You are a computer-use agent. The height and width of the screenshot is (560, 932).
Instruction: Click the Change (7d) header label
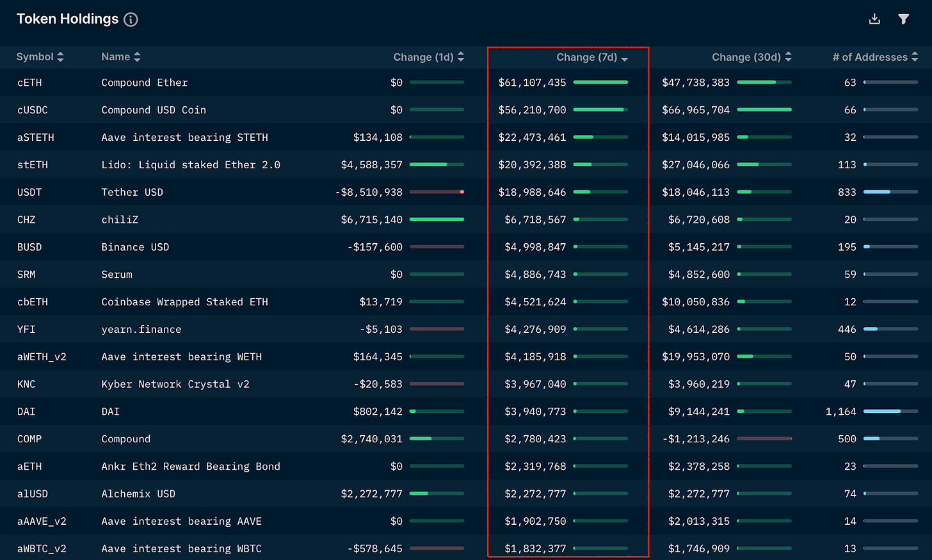tap(586, 57)
